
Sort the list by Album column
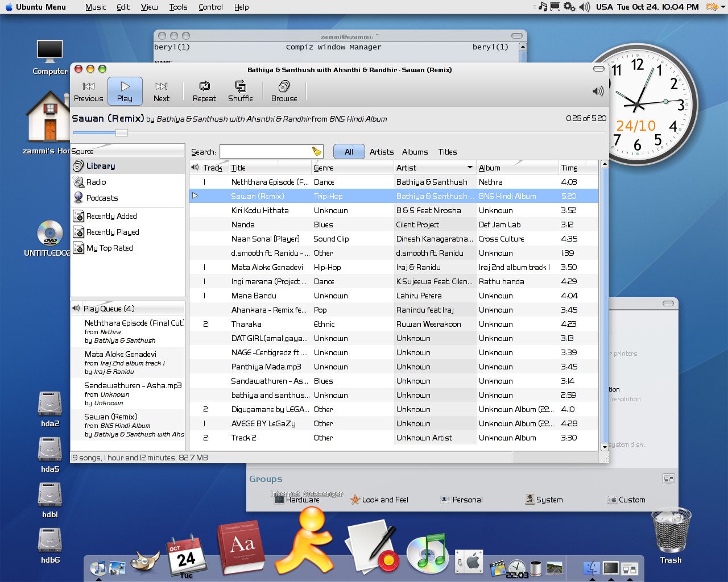517,168
